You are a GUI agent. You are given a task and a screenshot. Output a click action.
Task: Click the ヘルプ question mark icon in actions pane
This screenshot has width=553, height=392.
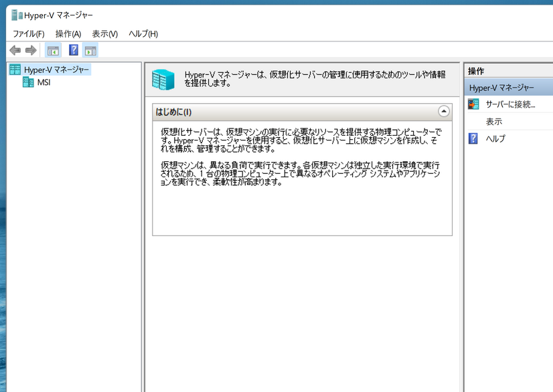pos(473,138)
